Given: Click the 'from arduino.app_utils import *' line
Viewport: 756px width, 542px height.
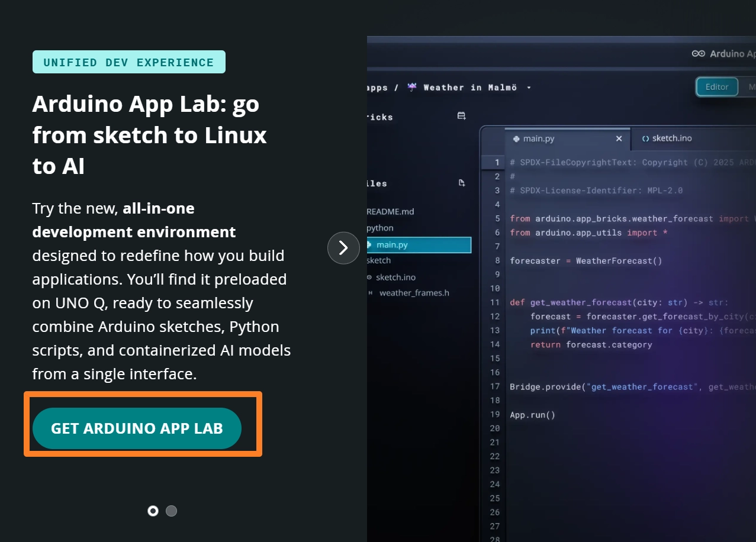Looking at the screenshot, I should pyautogui.click(x=588, y=233).
